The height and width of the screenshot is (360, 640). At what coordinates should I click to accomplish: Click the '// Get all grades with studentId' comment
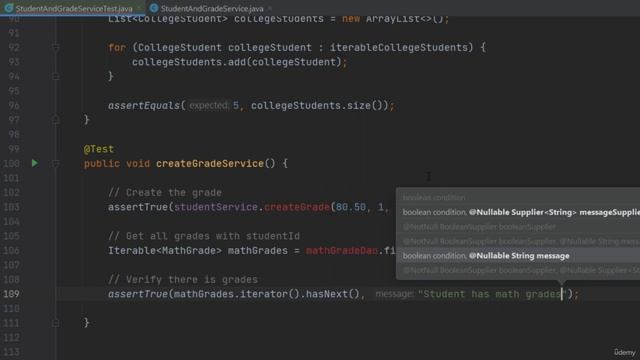pos(204,236)
